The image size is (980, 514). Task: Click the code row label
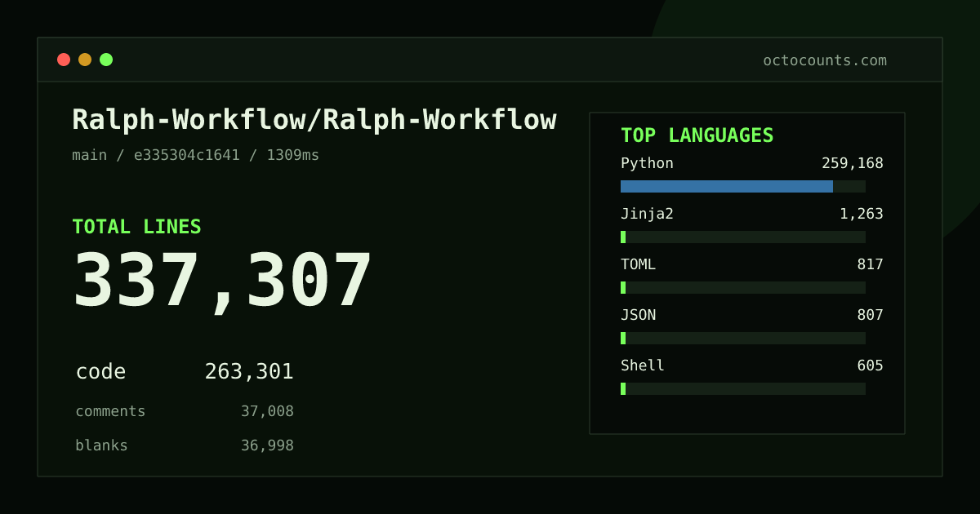pos(100,372)
